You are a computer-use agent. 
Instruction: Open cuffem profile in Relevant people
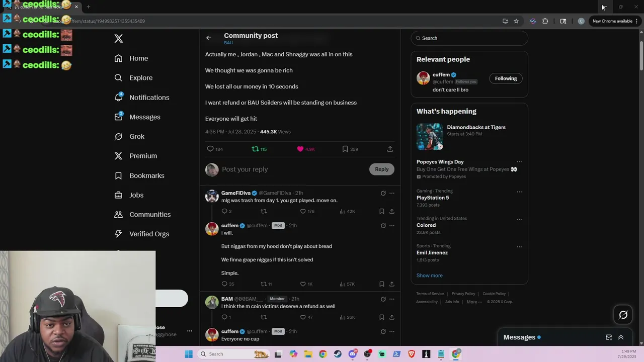click(441, 75)
